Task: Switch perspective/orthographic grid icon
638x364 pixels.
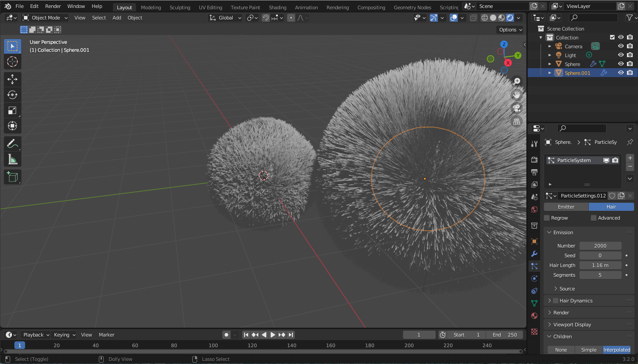Action: [x=517, y=121]
